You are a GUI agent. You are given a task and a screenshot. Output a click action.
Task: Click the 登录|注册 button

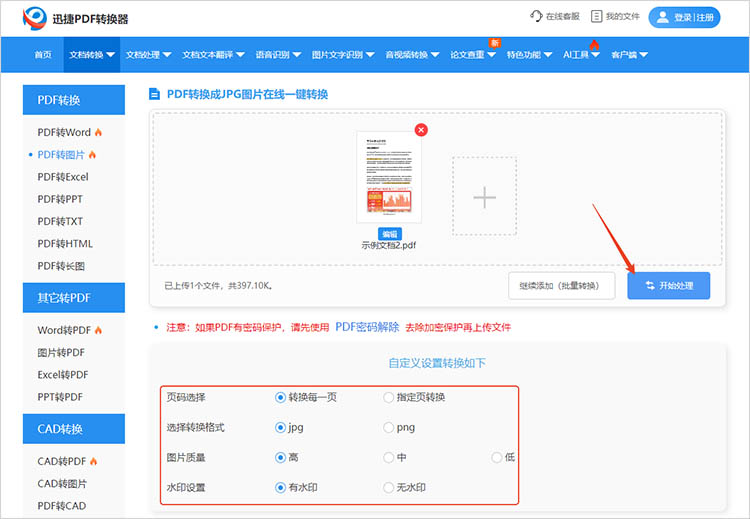[x=684, y=17]
